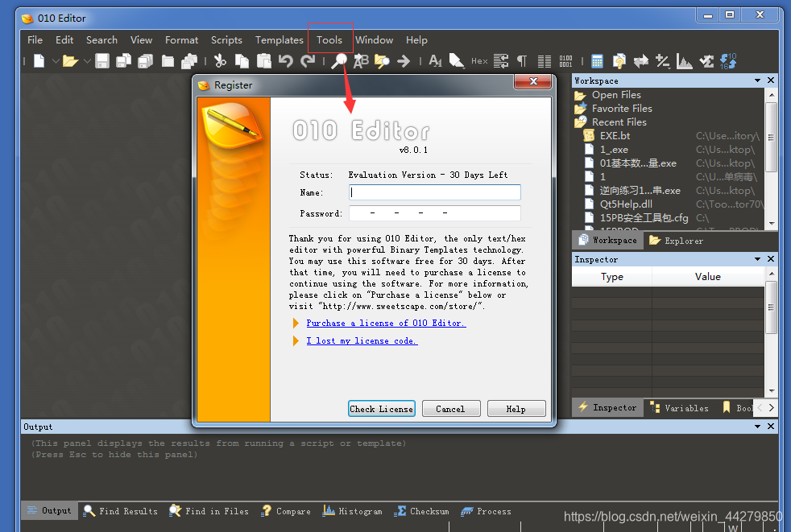The width and height of the screenshot is (791, 532).
Task: Click the Convert arrows toolbar icon
Action: tap(641, 61)
